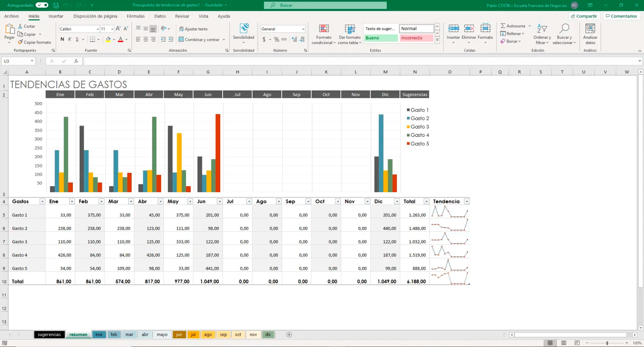Click the Ajustar texto button
This screenshot has width=644, height=347.
pyautogui.click(x=194, y=29)
